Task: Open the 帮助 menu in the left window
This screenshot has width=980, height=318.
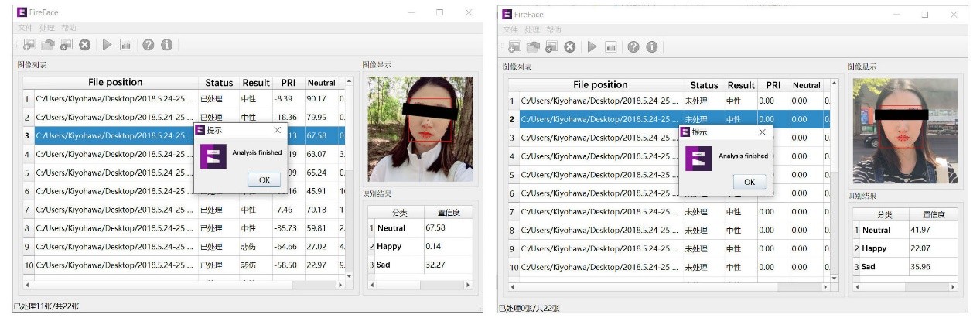Action: [69, 28]
